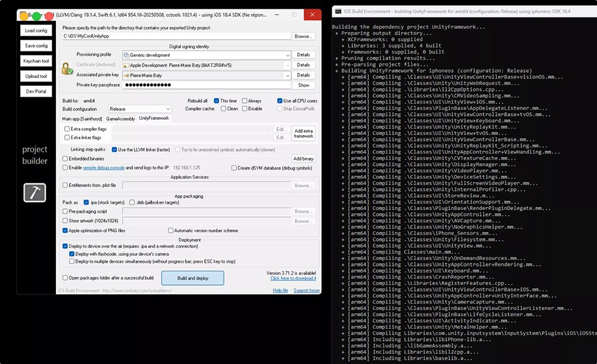The height and width of the screenshot is (364, 597).
Task: Follow the Click here to download it link
Action: click(293, 278)
